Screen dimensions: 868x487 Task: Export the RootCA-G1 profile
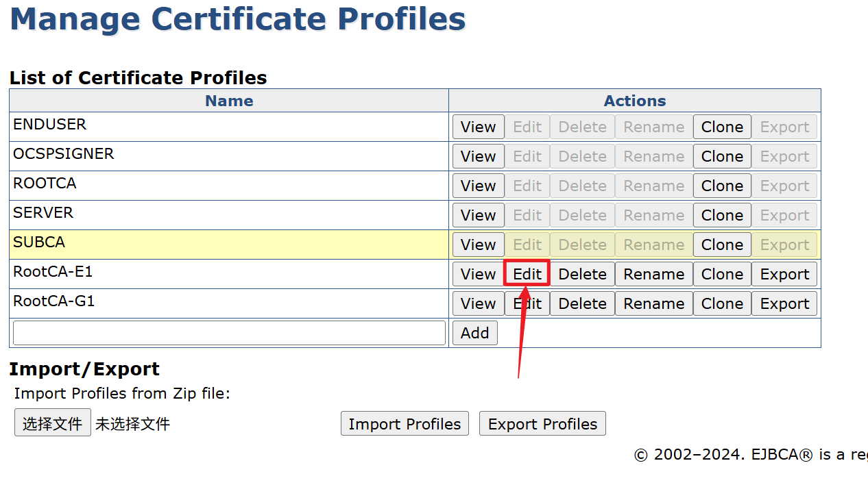pyautogui.click(x=784, y=304)
